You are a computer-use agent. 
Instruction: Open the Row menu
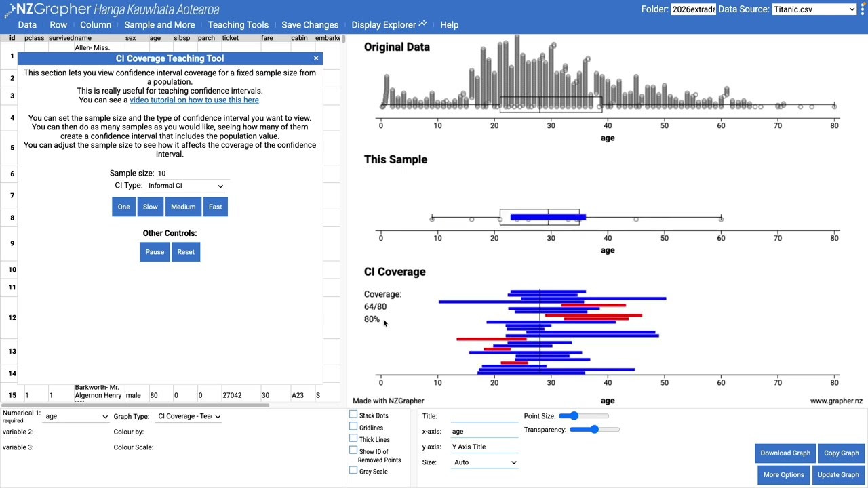(x=58, y=25)
